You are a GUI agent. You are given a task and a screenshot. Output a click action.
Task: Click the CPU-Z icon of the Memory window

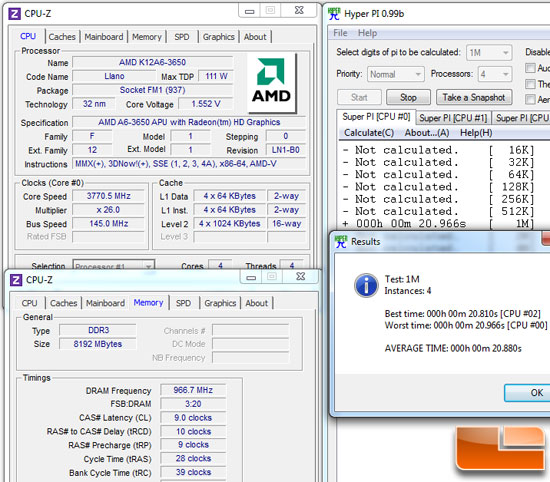16,280
